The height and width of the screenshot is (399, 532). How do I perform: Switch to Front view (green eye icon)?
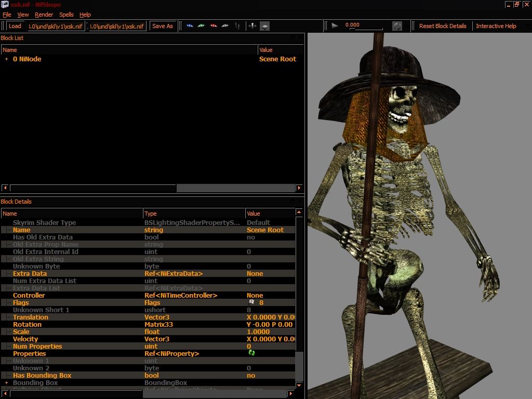(202, 26)
